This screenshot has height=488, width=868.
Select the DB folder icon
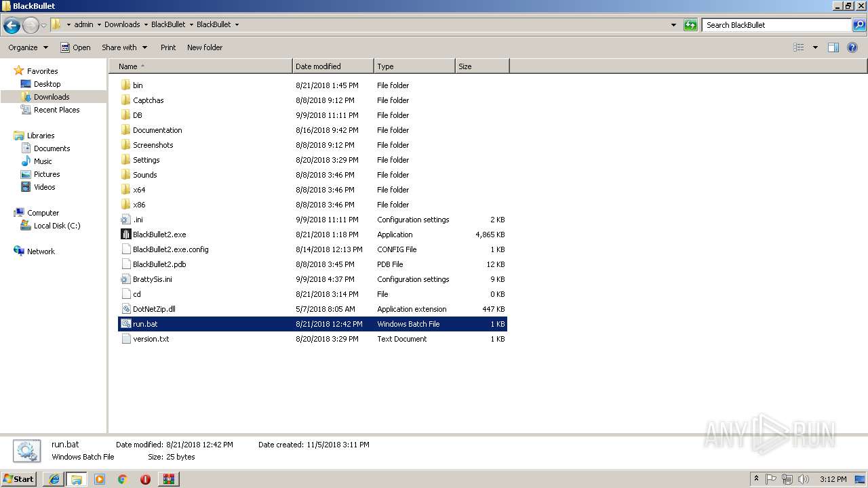click(x=125, y=115)
